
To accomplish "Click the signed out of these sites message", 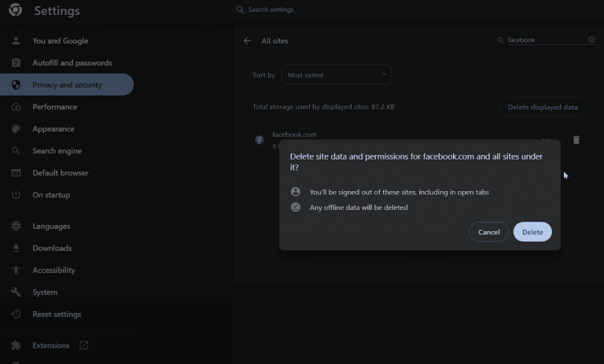I will [400, 192].
